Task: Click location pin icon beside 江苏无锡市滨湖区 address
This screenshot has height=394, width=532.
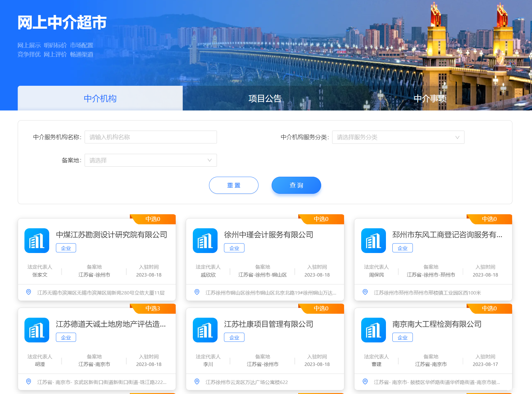Action: [29, 292]
